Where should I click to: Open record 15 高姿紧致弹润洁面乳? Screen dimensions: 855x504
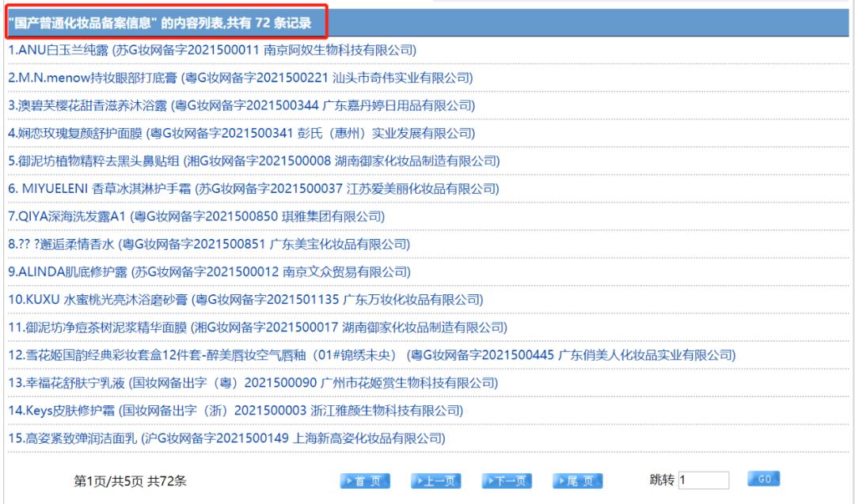click(227, 438)
